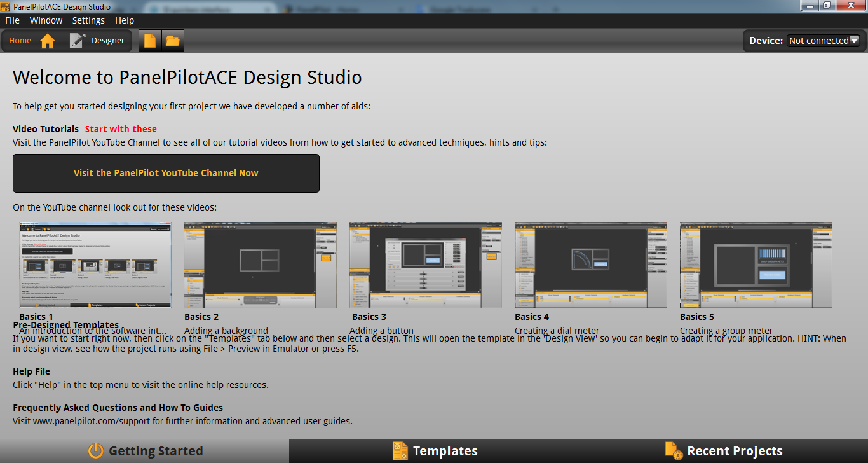Click the Home label in toolbar
Screen dimensions: 868x463
pyautogui.click(x=20, y=41)
